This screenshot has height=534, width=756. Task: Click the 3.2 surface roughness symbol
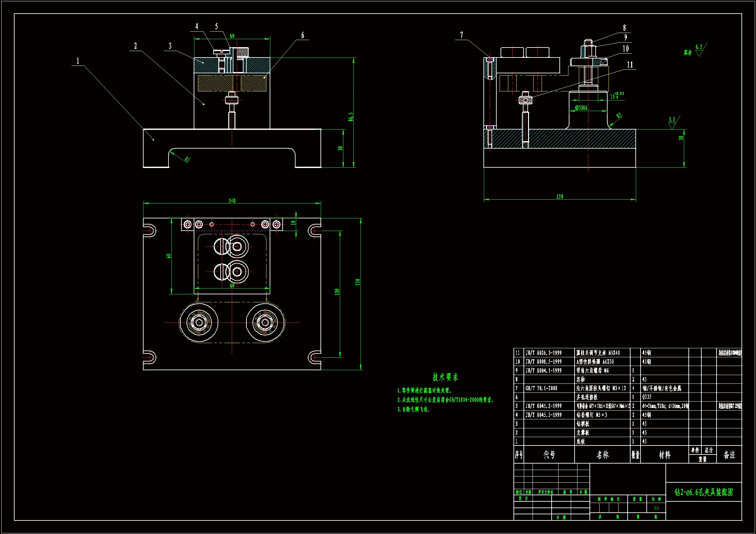[x=672, y=121]
